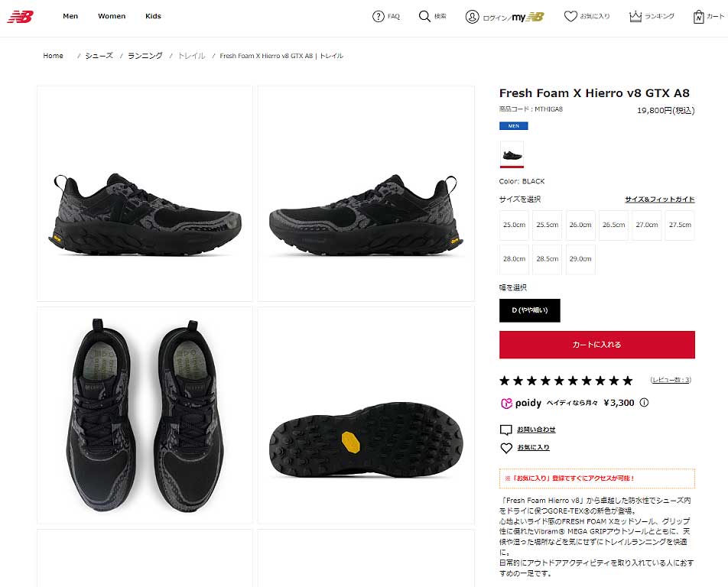Select size 27.5cm
728x587 pixels.
[x=680, y=225]
